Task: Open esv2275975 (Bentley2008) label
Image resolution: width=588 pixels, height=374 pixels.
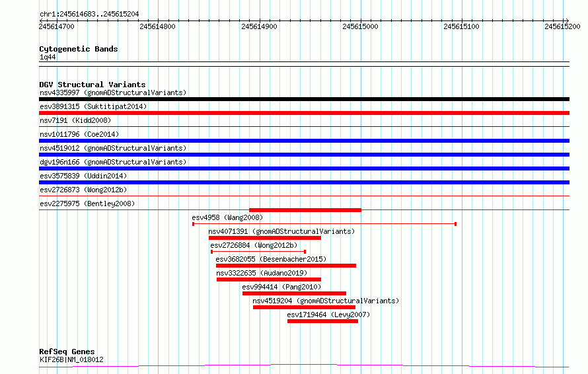Action: coord(87,204)
